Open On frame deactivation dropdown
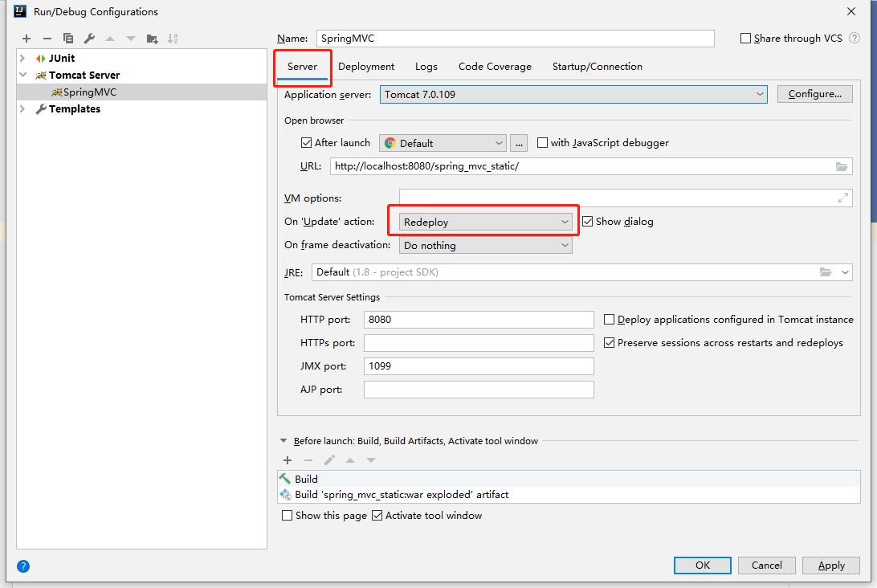Screen dimensions: 877x588 click(485, 246)
